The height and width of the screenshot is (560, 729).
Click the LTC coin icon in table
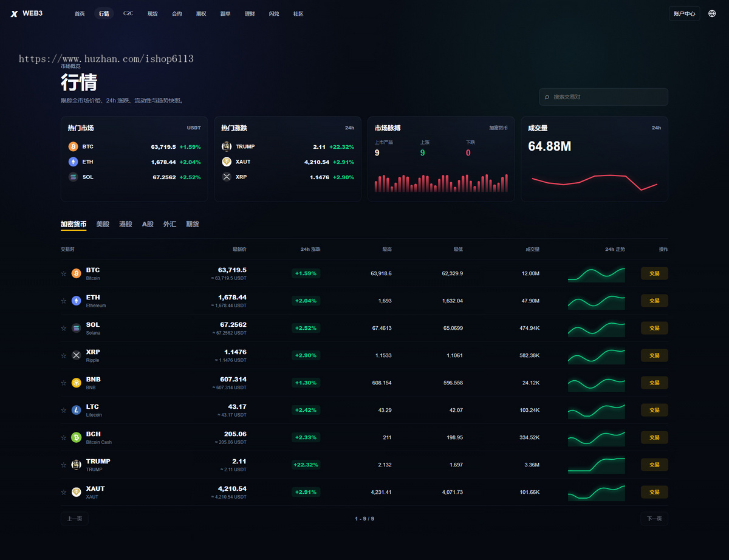coord(76,410)
